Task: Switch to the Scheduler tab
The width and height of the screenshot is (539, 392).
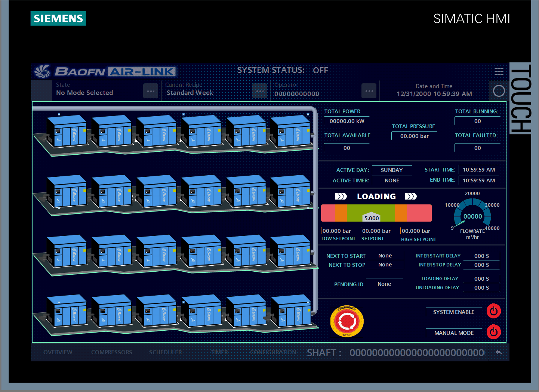Action: (165, 352)
